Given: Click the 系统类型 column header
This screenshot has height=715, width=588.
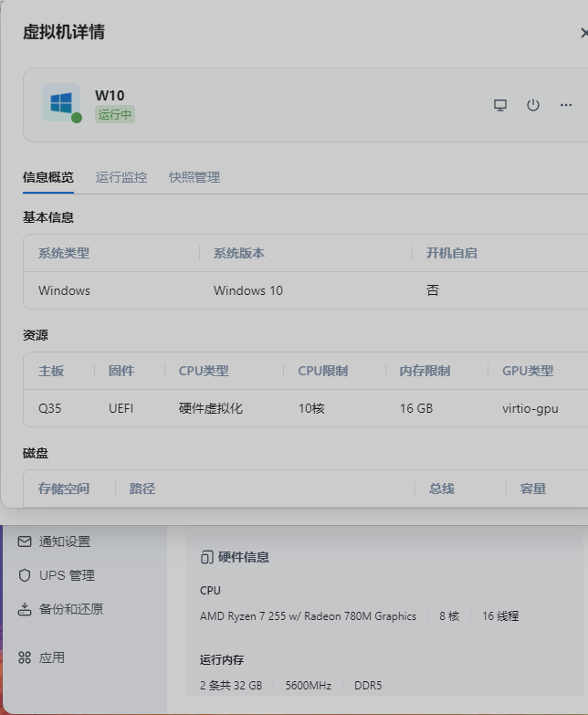Looking at the screenshot, I should coord(64,253).
